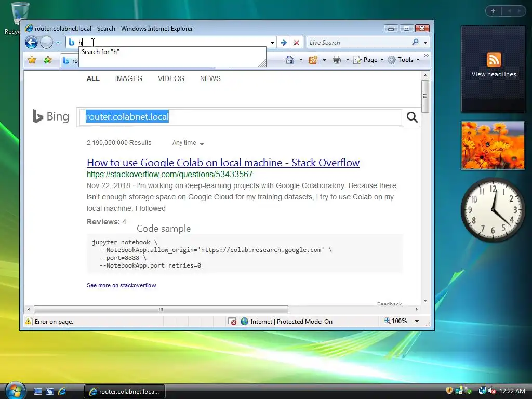
Task: Click the Bing icon in address bar
Action: (x=72, y=43)
